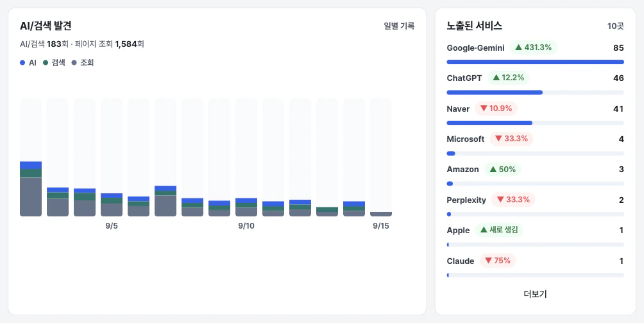Click the 50% increase badge
The image size is (644, 323).
[502, 170]
